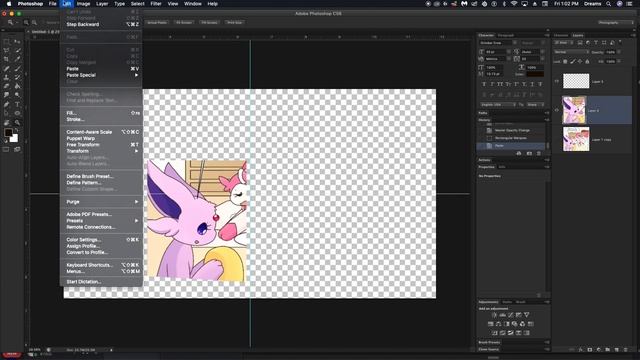Open the leading dropdown
Screen dimensions: 640x360
(542, 52)
